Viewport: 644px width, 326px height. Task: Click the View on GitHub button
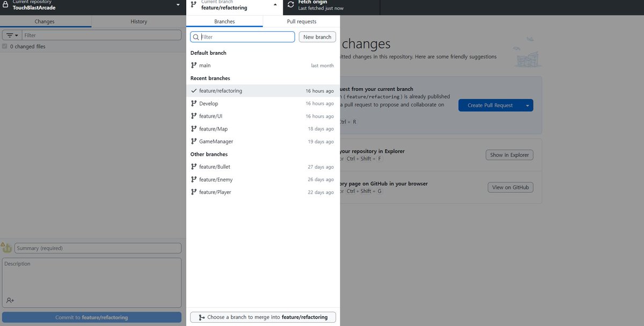pos(510,187)
